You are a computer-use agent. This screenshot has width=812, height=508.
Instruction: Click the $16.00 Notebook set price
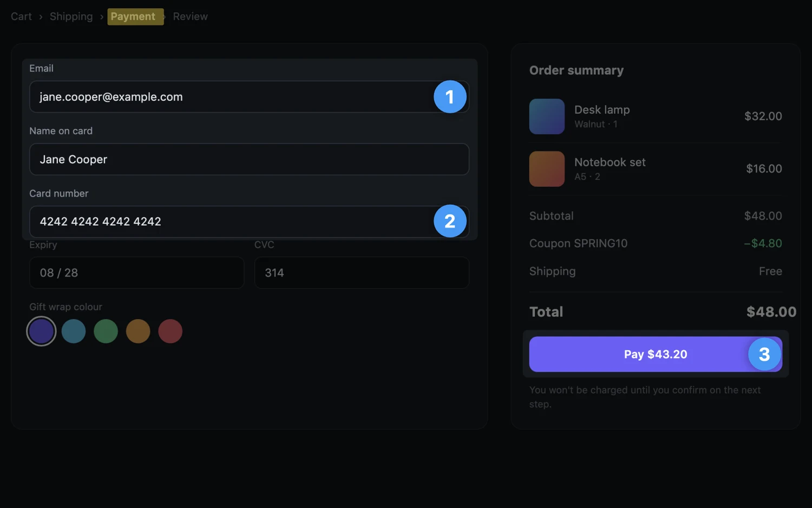(x=764, y=169)
